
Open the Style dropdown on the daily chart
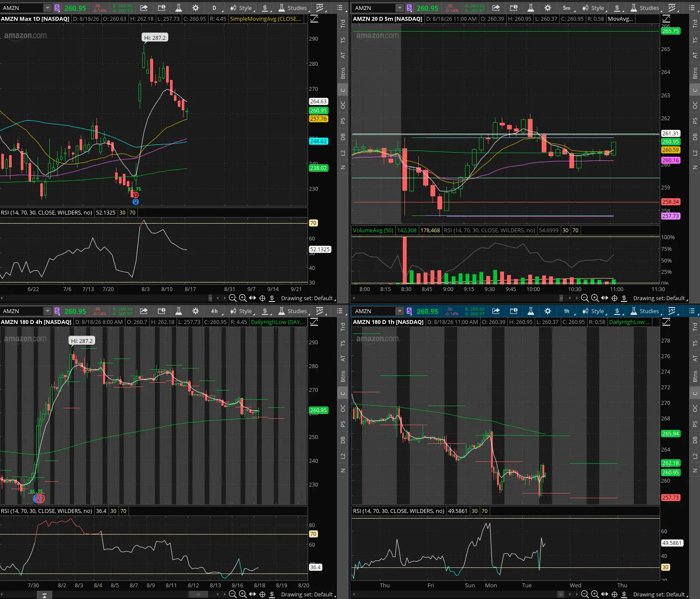pos(242,8)
